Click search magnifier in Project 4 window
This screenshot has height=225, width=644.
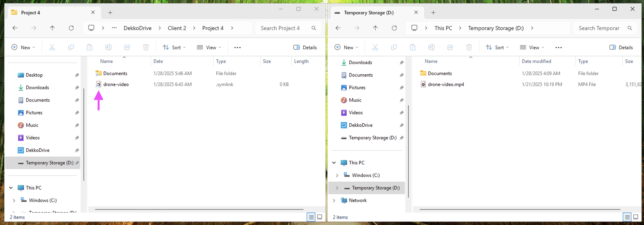(314, 28)
